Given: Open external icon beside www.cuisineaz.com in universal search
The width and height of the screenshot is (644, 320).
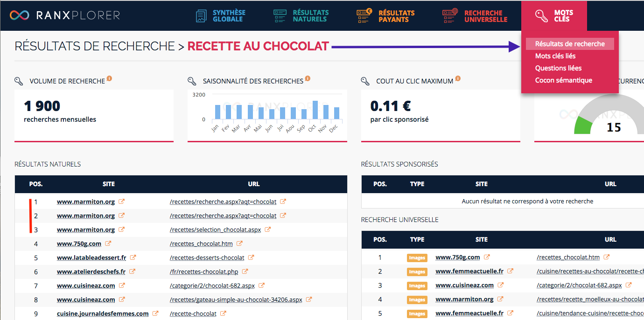Looking at the screenshot, I should tap(501, 285).
